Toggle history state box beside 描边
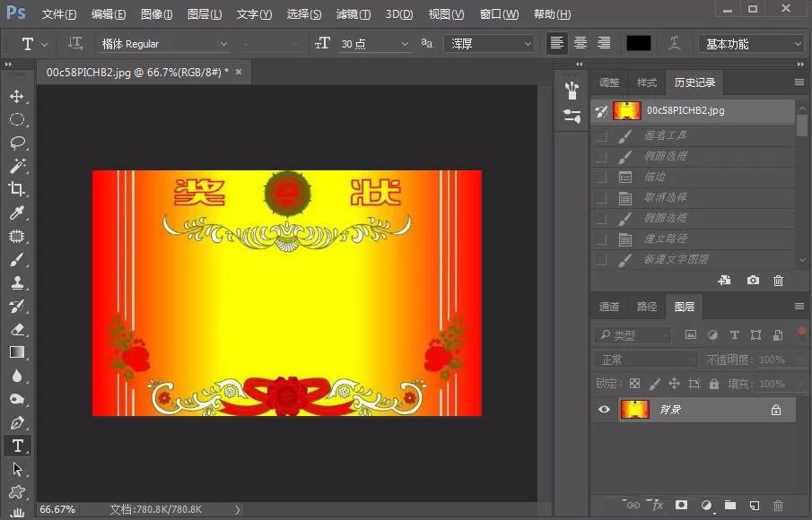 (x=601, y=177)
